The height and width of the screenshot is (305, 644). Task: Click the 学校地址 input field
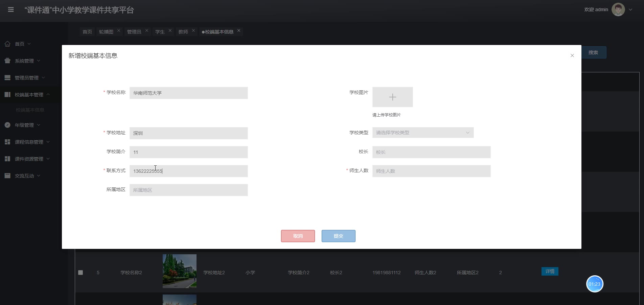coord(189,133)
